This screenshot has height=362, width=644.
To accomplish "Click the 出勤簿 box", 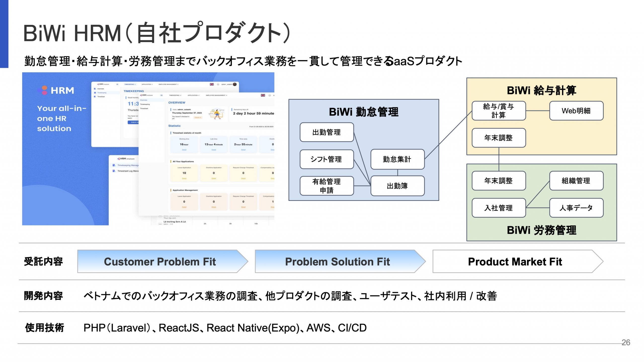I will (397, 186).
